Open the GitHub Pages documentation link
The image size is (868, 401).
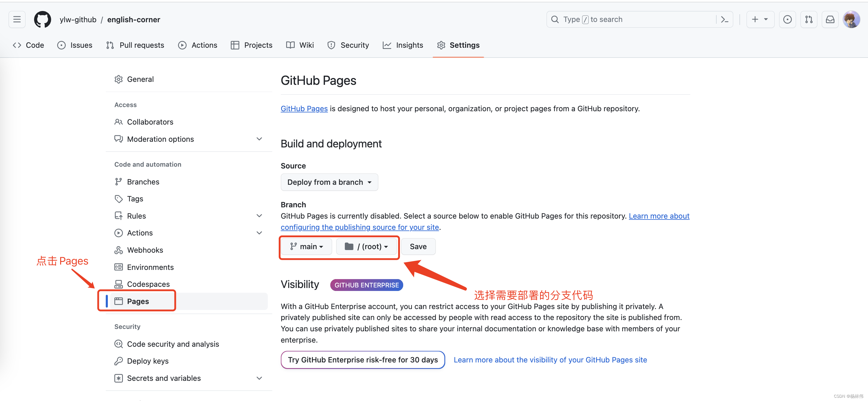304,109
